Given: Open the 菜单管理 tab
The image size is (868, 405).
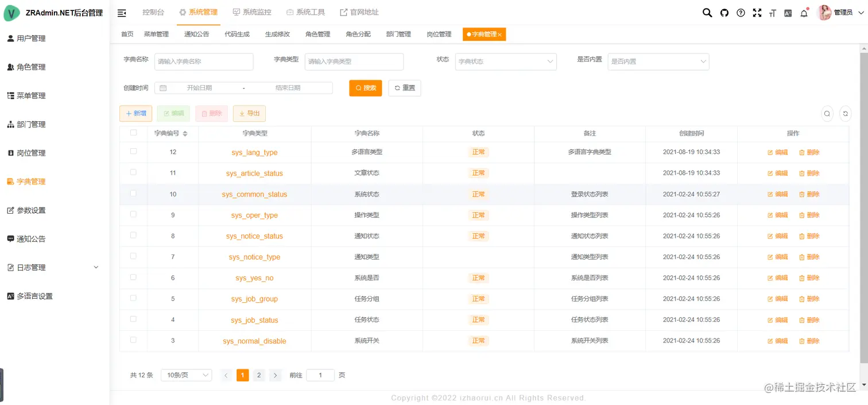Looking at the screenshot, I should click(x=156, y=34).
